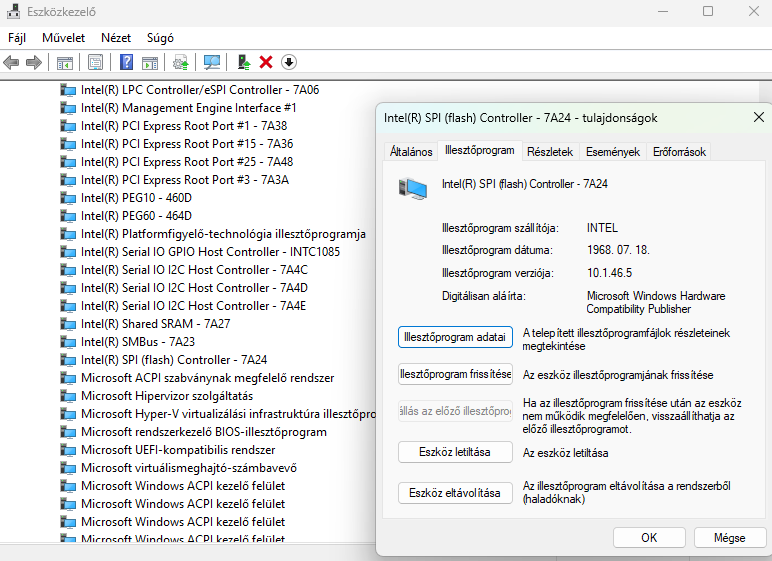This screenshot has height=561, width=772.
Task: Open the Nézet menu
Action: pyautogui.click(x=116, y=38)
